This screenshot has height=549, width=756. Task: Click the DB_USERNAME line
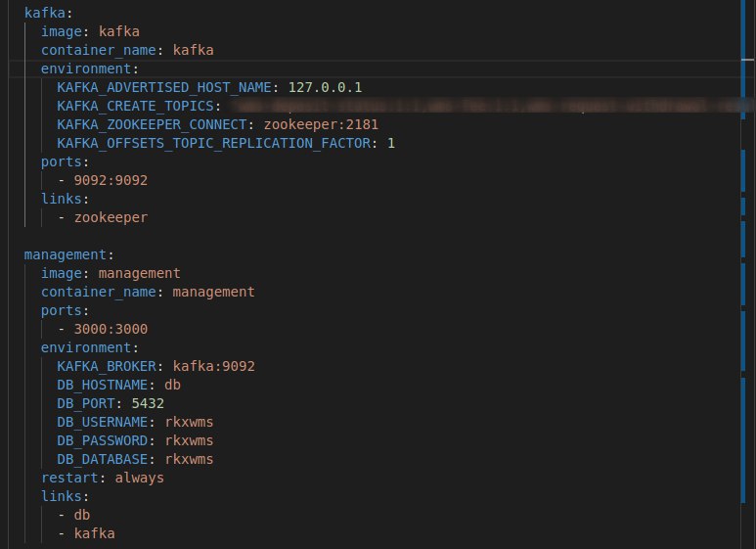[135, 422]
